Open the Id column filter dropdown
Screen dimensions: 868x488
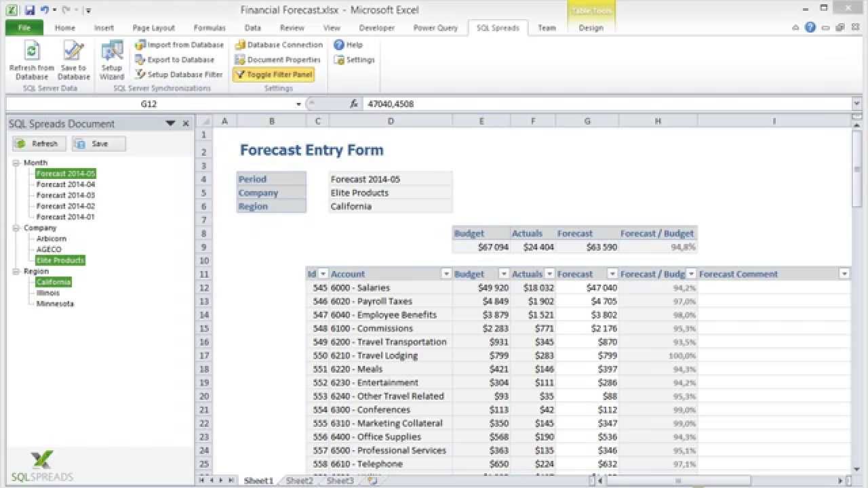click(323, 274)
